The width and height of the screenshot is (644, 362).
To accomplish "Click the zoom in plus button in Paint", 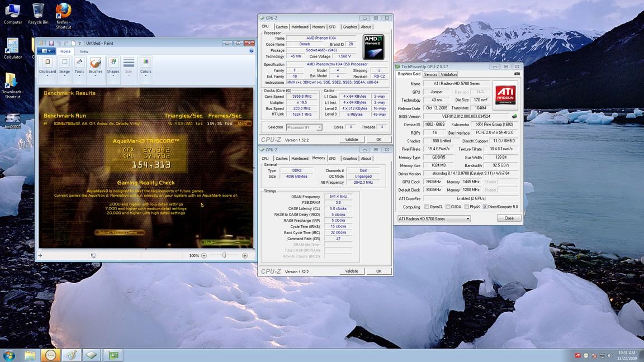I will pos(245,256).
